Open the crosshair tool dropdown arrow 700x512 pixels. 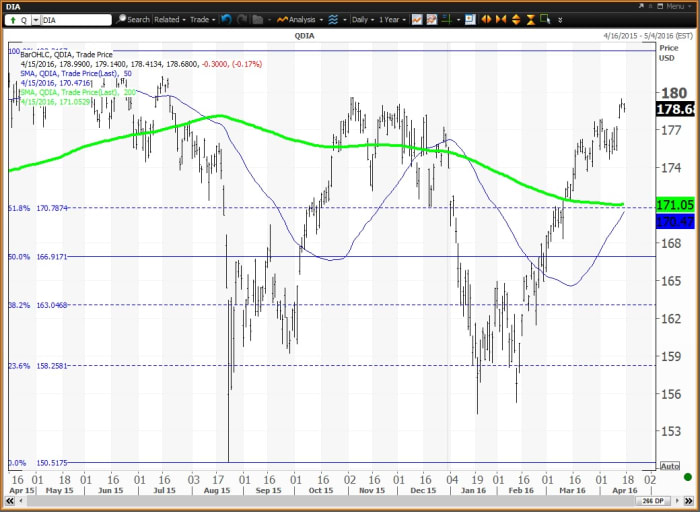[x=458, y=20]
